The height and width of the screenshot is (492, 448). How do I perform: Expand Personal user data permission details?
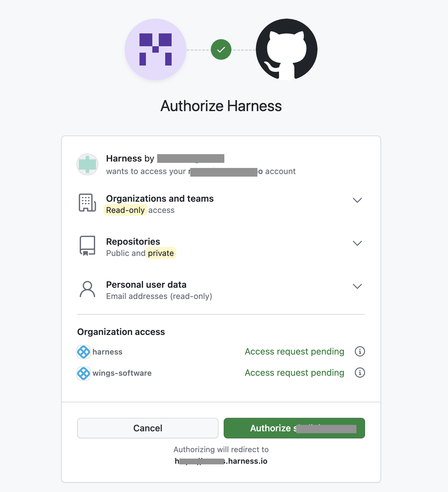(x=357, y=286)
